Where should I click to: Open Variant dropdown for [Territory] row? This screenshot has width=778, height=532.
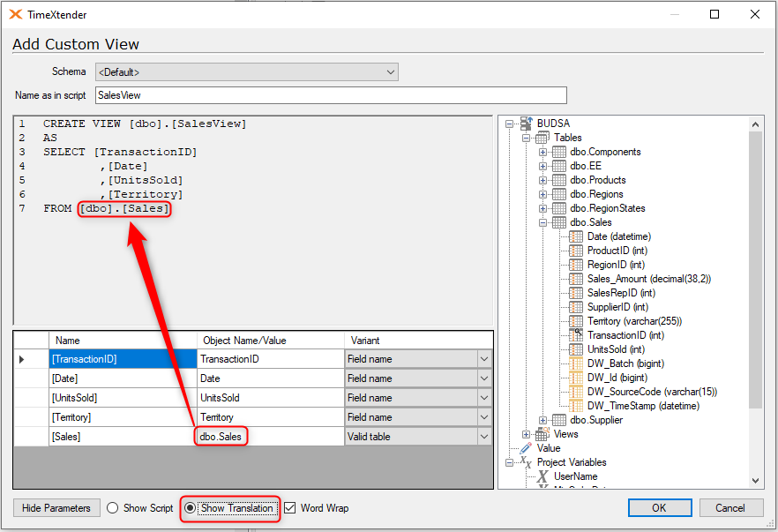pos(484,416)
